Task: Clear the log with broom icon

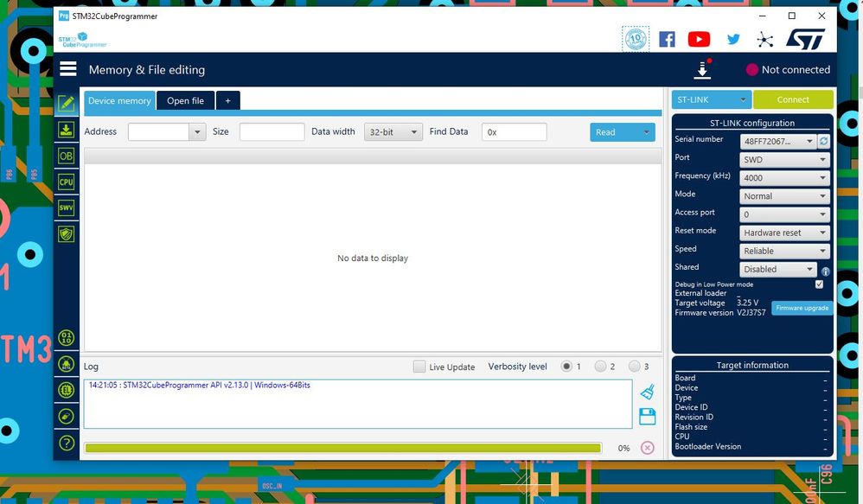Action: click(x=648, y=392)
